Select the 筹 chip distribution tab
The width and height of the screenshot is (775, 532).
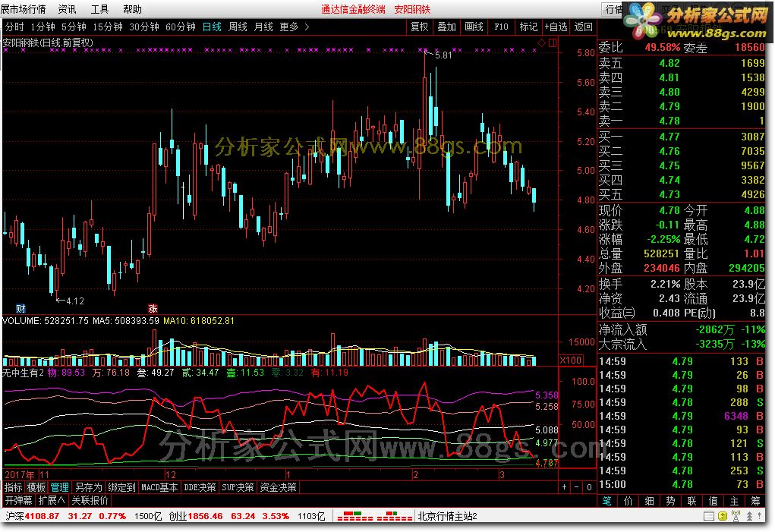(755, 500)
